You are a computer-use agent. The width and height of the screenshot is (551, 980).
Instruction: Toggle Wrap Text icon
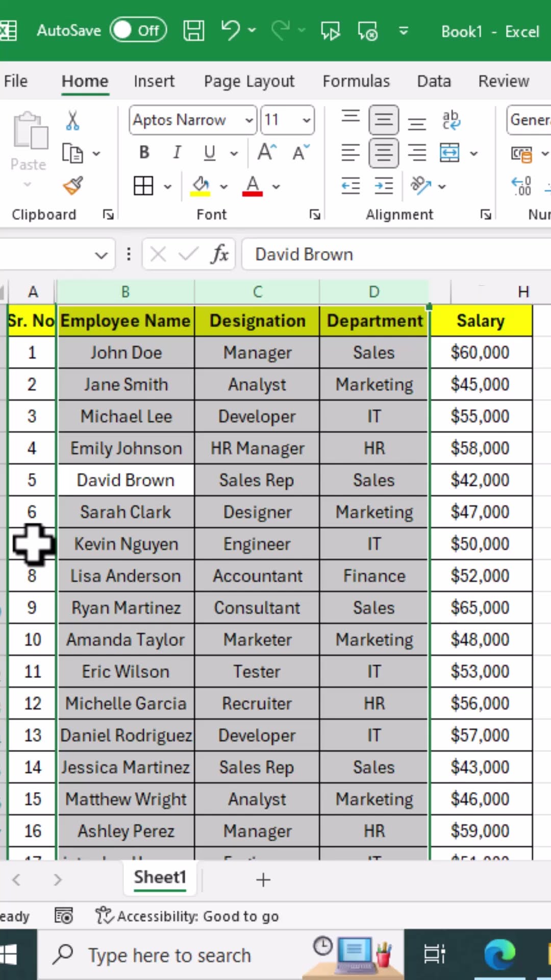click(451, 120)
